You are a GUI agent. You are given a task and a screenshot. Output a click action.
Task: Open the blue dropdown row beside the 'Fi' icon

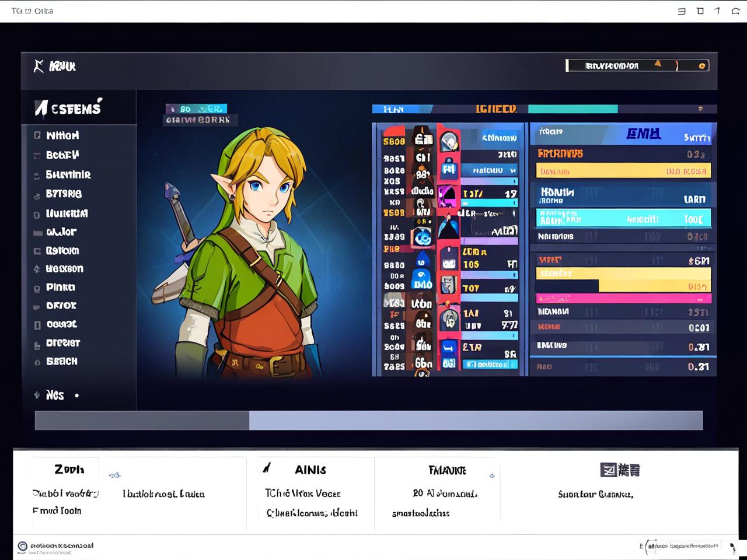click(489, 170)
